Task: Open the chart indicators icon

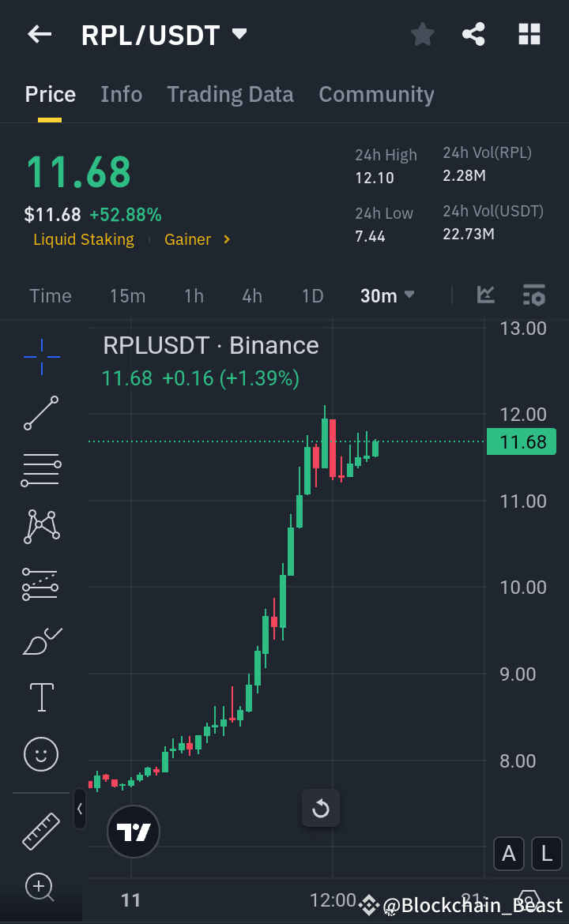Action: [x=486, y=295]
